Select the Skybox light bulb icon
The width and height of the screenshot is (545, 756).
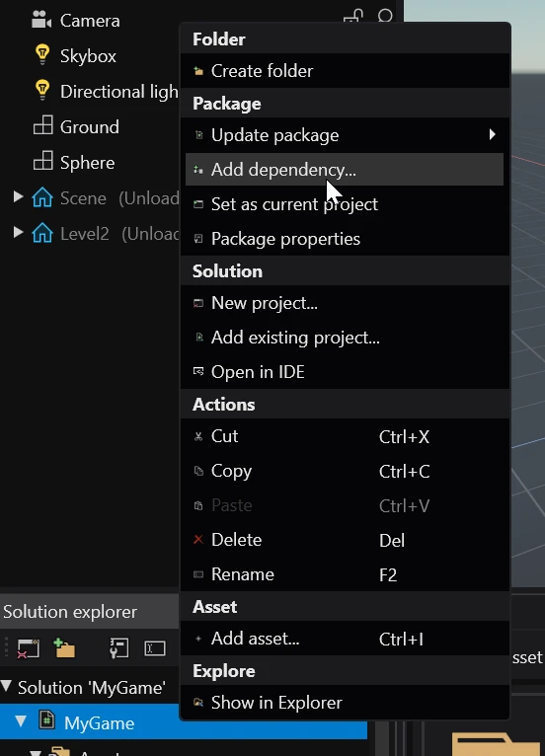coord(42,55)
